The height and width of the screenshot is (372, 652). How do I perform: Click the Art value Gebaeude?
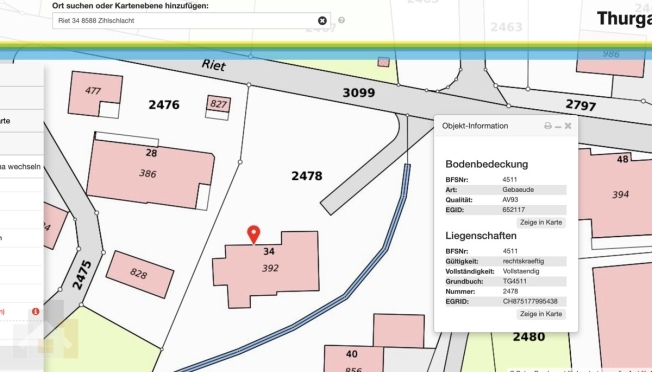coord(518,190)
